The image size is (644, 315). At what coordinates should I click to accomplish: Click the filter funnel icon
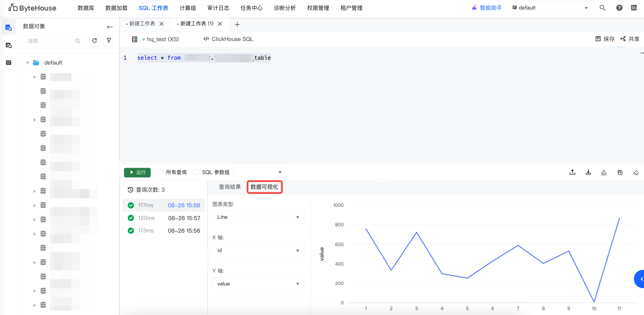(x=109, y=41)
